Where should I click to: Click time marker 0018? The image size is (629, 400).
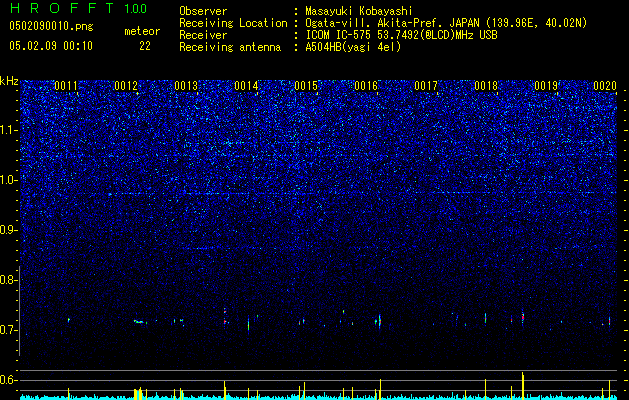[x=486, y=86]
